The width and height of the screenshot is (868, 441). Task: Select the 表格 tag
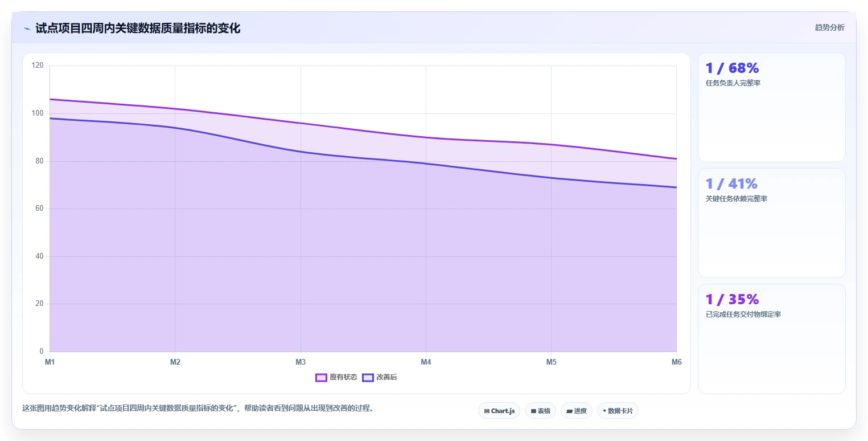click(540, 411)
